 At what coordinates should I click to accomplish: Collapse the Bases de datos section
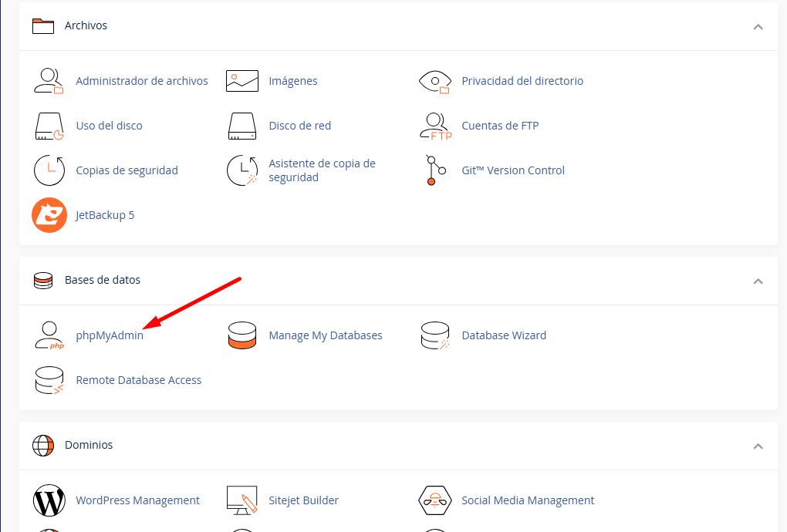point(757,280)
